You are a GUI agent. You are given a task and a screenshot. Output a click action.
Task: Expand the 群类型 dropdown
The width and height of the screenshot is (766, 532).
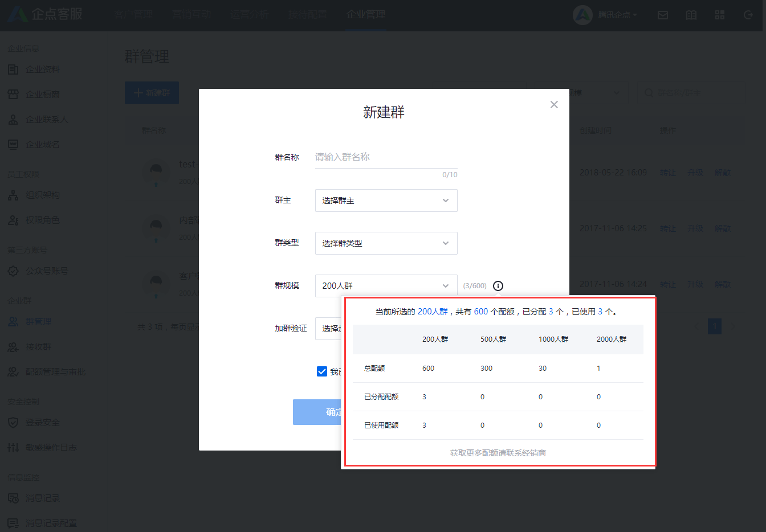tap(386, 243)
